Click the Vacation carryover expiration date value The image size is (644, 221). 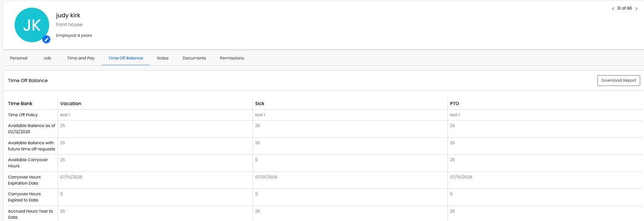(x=71, y=177)
